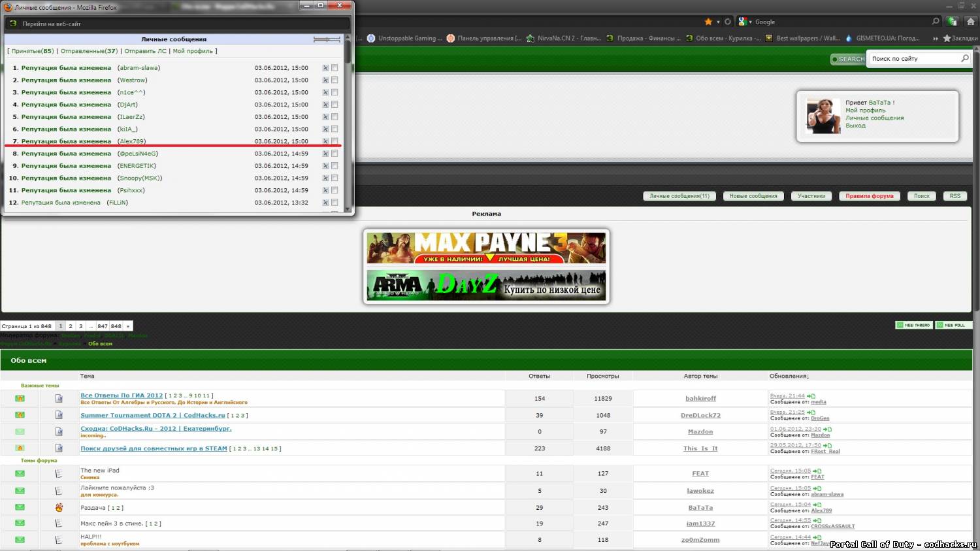
Task: Click 'Личные сообщения(11)' forum button
Action: (x=679, y=196)
